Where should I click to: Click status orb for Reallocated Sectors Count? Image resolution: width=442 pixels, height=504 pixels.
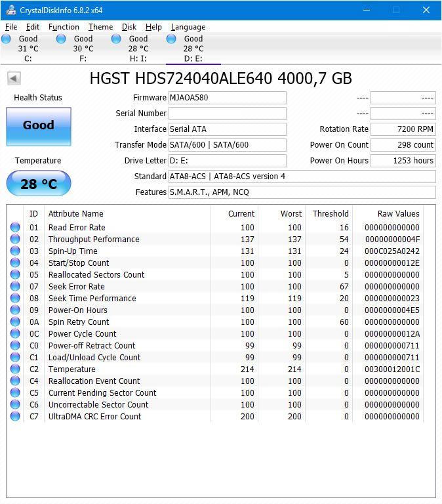15,274
